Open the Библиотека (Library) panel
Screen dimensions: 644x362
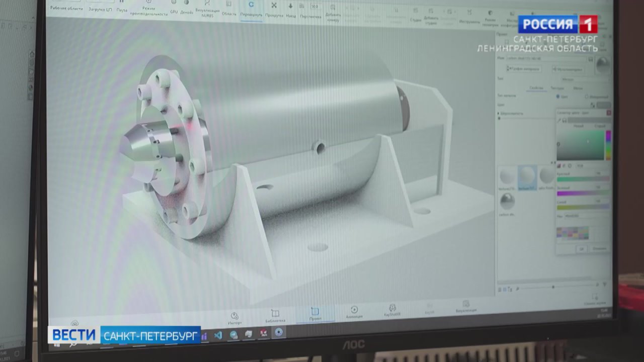(275, 315)
